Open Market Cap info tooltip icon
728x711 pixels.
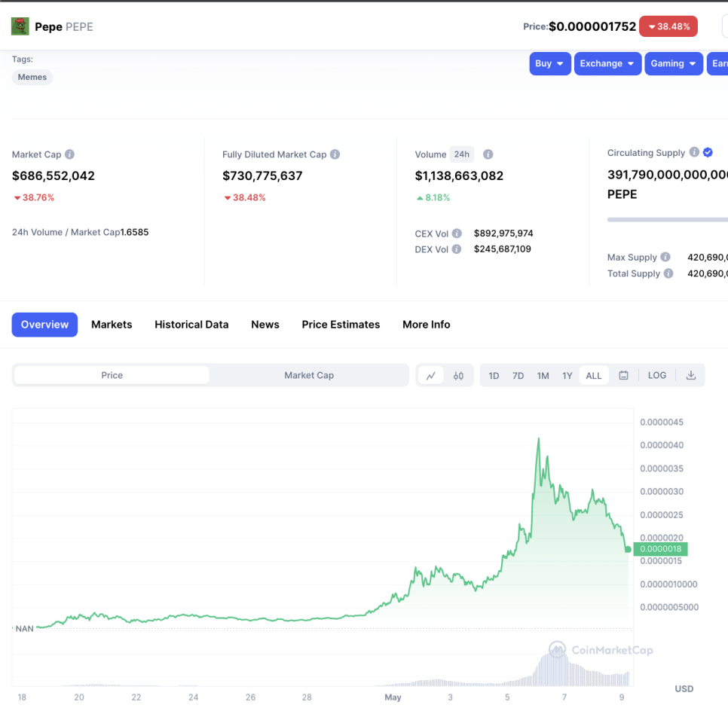[x=69, y=154]
